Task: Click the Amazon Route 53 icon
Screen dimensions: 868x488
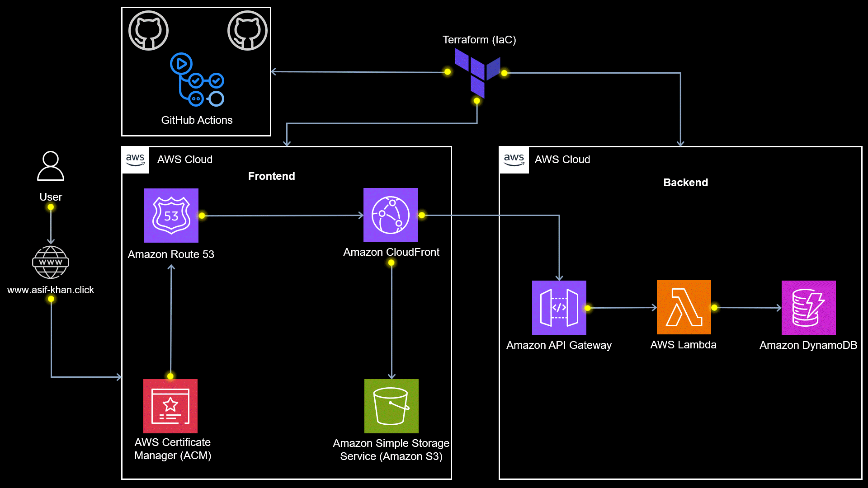Action: coord(171,216)
